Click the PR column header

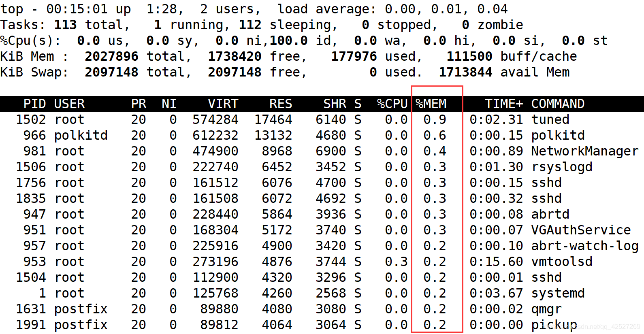tap(139, 104)
